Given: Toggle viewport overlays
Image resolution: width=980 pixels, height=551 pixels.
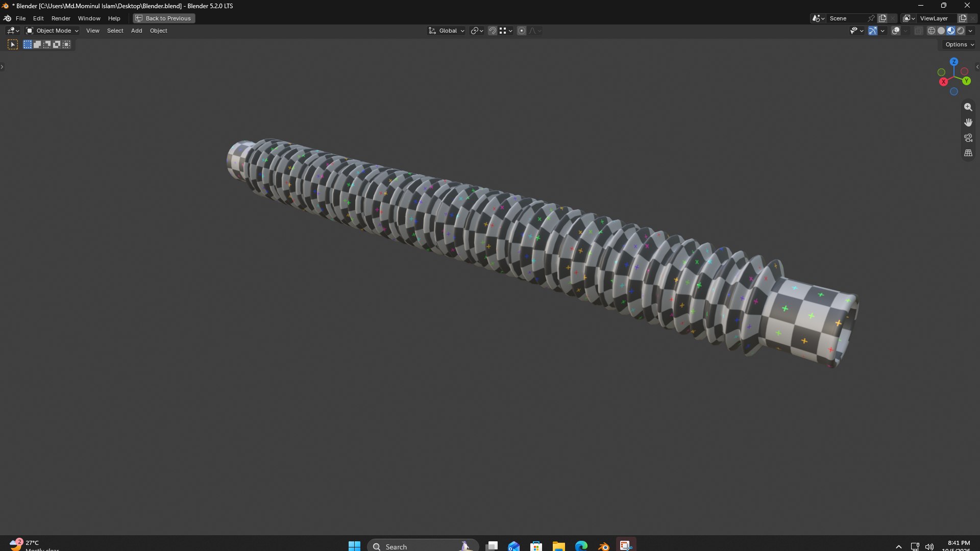Looking at the screenshot, I should click(x=896, y=31).
